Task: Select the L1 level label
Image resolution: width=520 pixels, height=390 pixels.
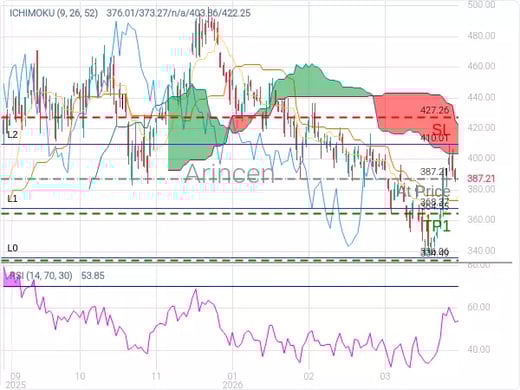Action: (x=12, y=199)
